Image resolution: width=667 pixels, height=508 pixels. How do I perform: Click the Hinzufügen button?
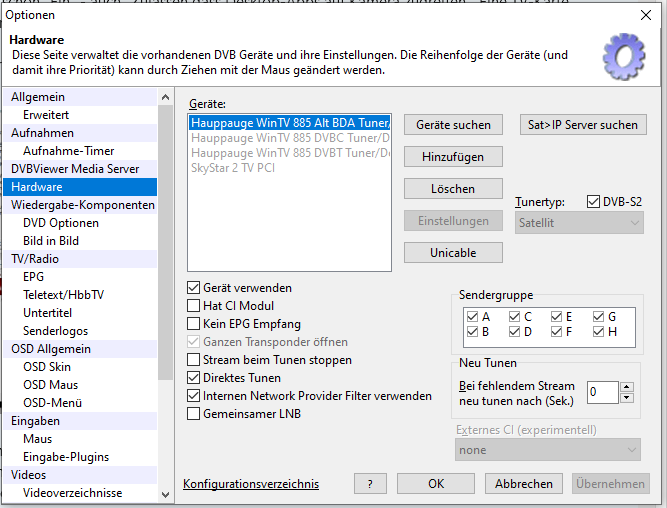point(453,157)
